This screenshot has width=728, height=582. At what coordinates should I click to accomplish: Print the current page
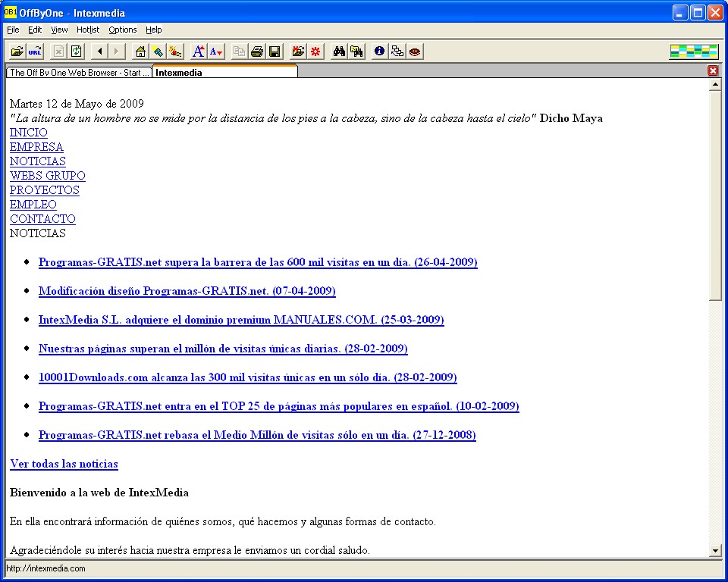pos(257,51)
